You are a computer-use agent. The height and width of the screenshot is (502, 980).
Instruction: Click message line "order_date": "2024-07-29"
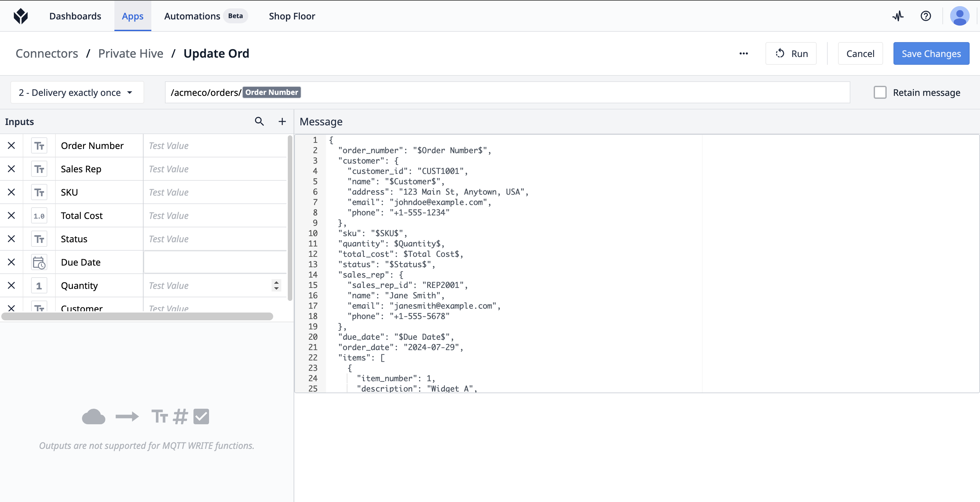(x=401, y=347)
